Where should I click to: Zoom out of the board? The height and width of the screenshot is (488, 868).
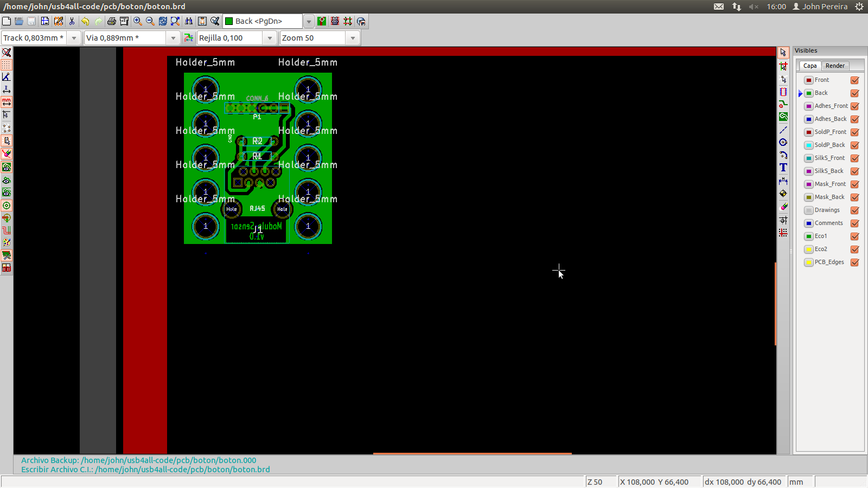pos(150,21)
